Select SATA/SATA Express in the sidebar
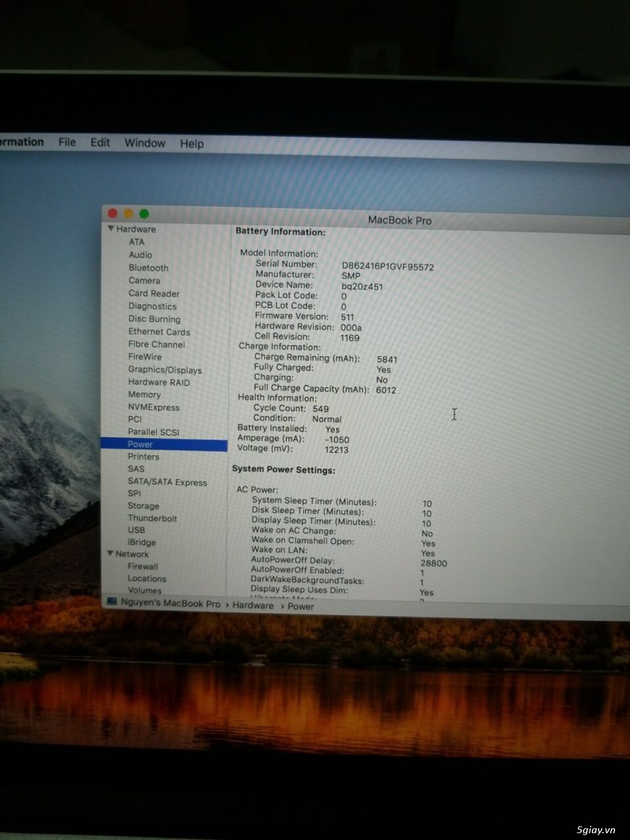The image size is (630, 840). 167,482
